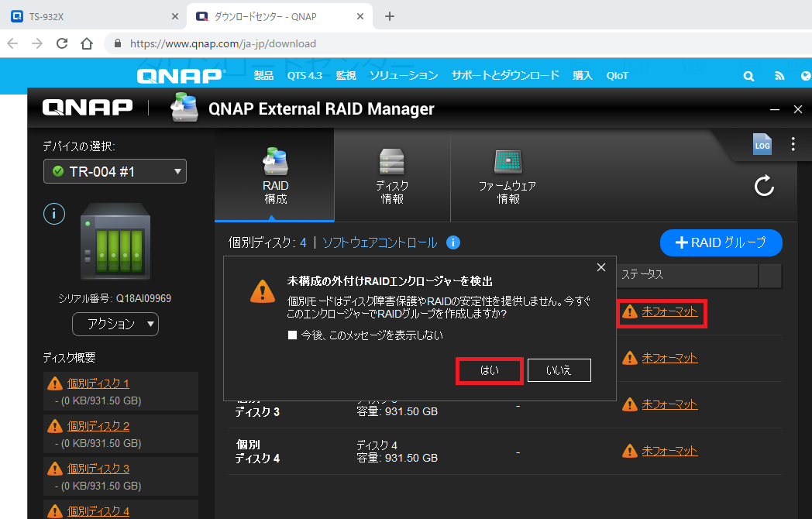Click the QNAP External RAID Manager app icon
This screenshot has height=519, width=812.
[x=184, y=107]
